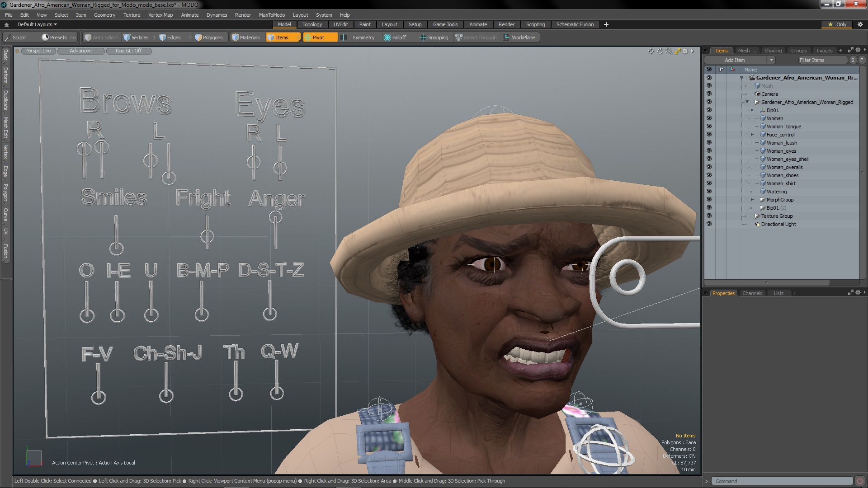Expand the Woman_shoes item
The image size is (868, 488).
pyautogui.click(x=757, y=175)
